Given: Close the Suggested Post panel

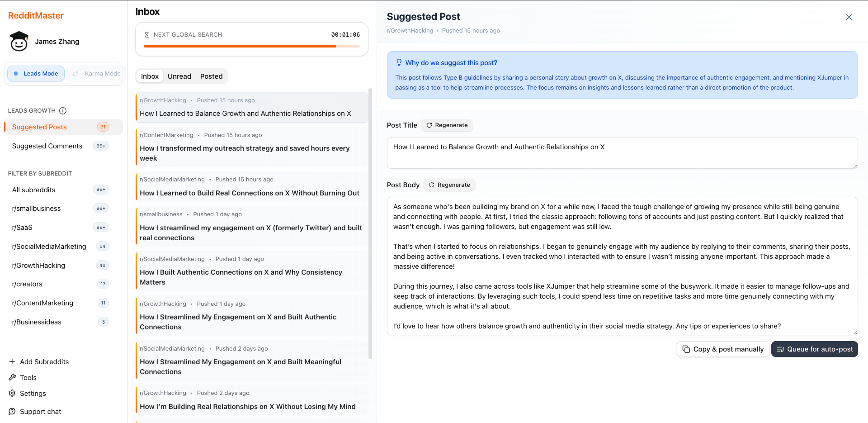Looking at the screenshot, I should [x=849, y=17].
